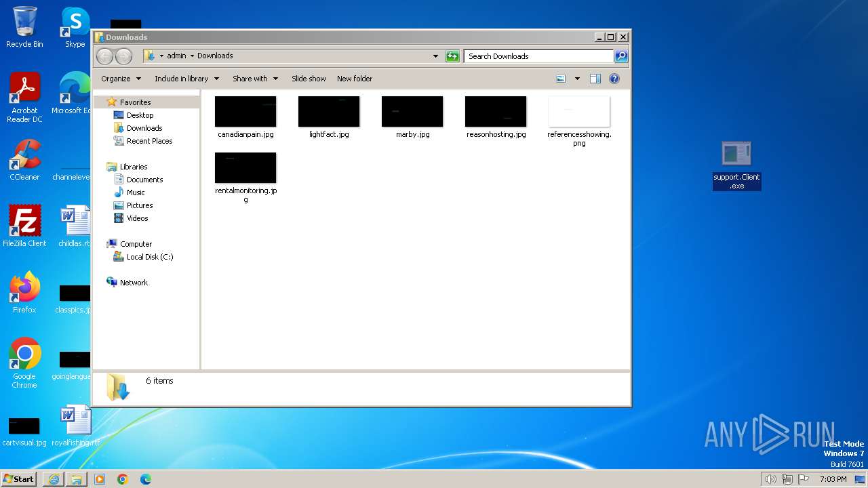Select royalfishing.rtf document on desktop
This screenshot has width=868, height=488.
point(75,426)
